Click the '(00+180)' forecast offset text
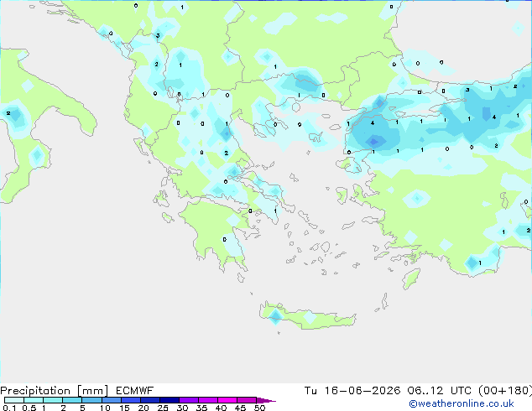 (x=505, y=391)
